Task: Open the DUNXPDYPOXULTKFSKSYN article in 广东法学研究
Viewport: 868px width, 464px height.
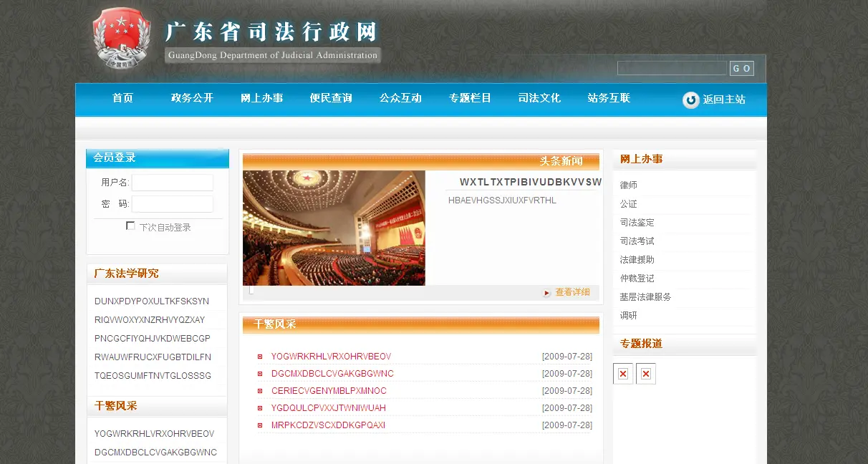Action: click(x=152, y=301)
